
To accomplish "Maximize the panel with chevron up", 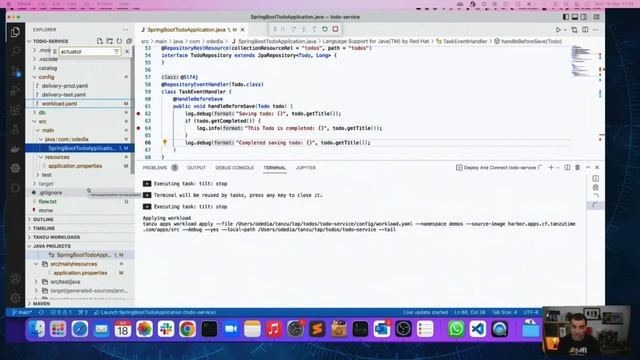I will (x=588, y=168).
